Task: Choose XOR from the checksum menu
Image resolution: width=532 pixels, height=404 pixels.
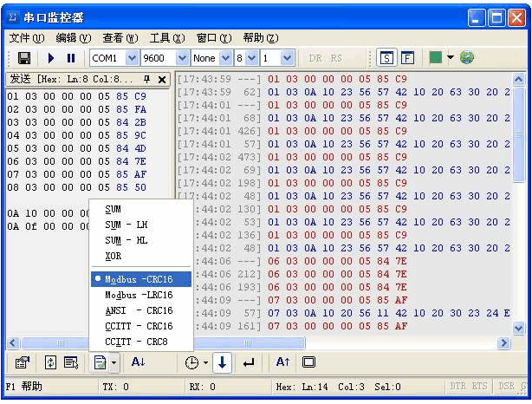Action: pyautogui.click(x=114, y=256)
